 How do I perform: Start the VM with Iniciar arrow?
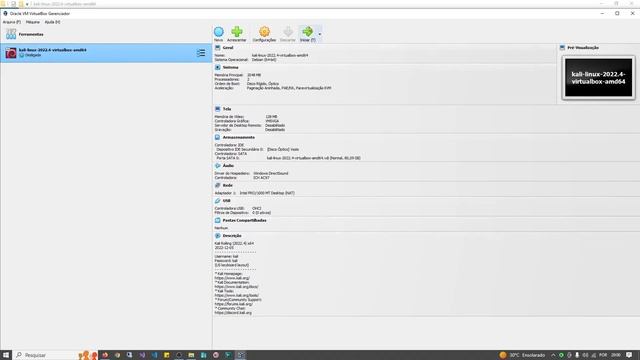[308, 31]
